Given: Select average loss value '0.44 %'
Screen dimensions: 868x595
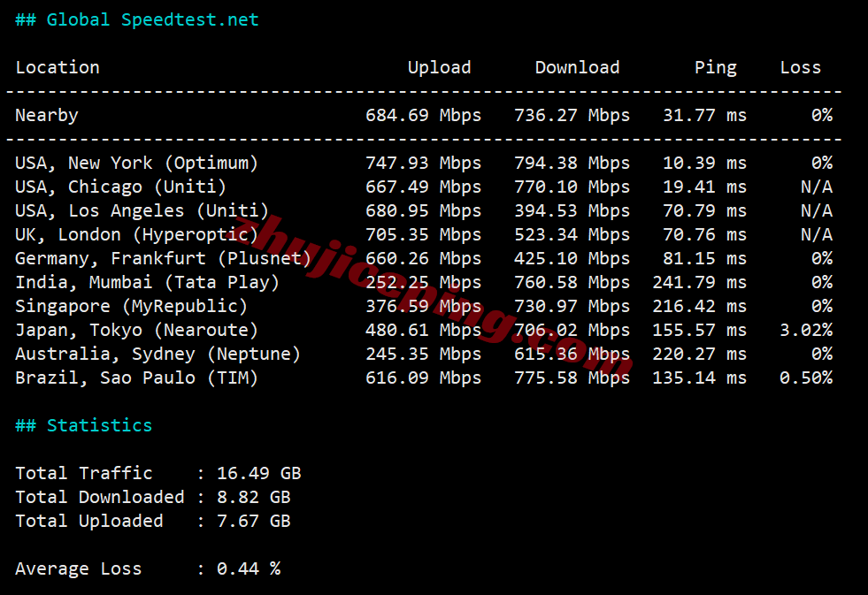Looking at the screenshot, I should coord(249,568).
